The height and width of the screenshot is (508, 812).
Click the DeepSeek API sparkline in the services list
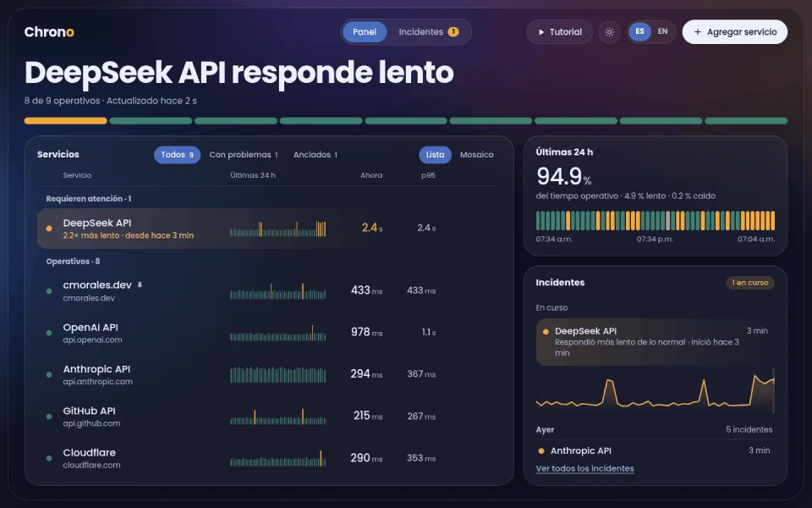coord(278,229)
